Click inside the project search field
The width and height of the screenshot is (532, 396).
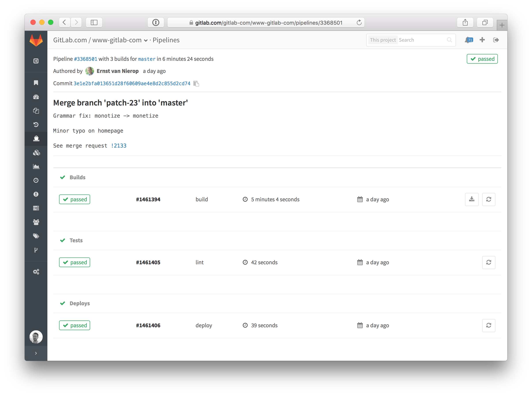(x=422, y=40)
